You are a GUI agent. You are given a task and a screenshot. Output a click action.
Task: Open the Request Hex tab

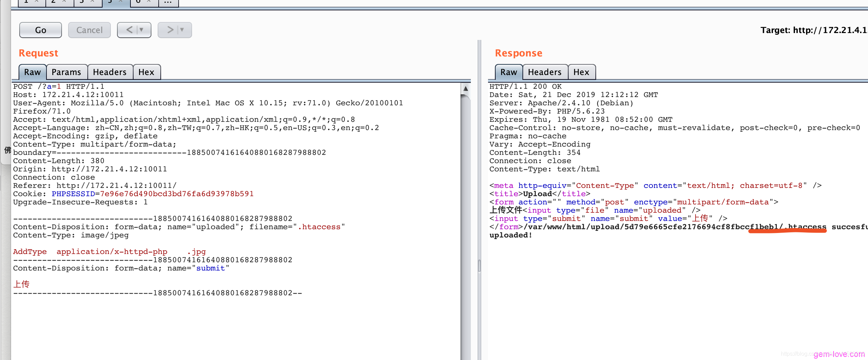pos(146,72)
